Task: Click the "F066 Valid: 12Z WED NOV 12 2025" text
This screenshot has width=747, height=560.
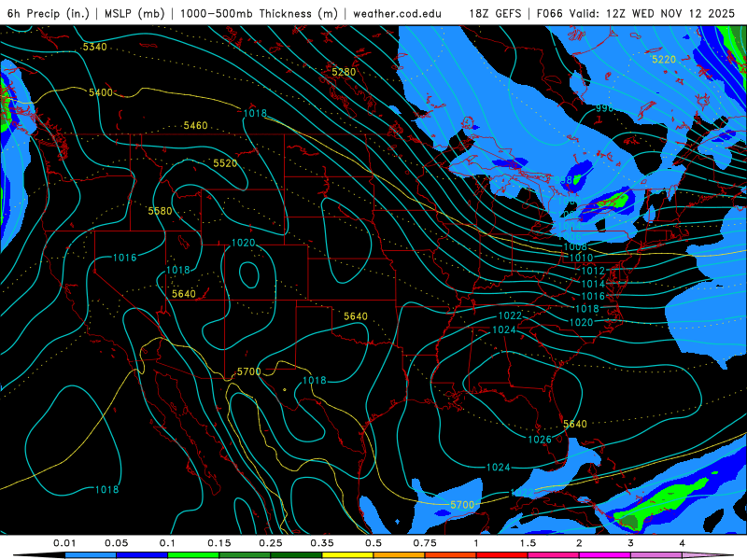Action: 636,13
